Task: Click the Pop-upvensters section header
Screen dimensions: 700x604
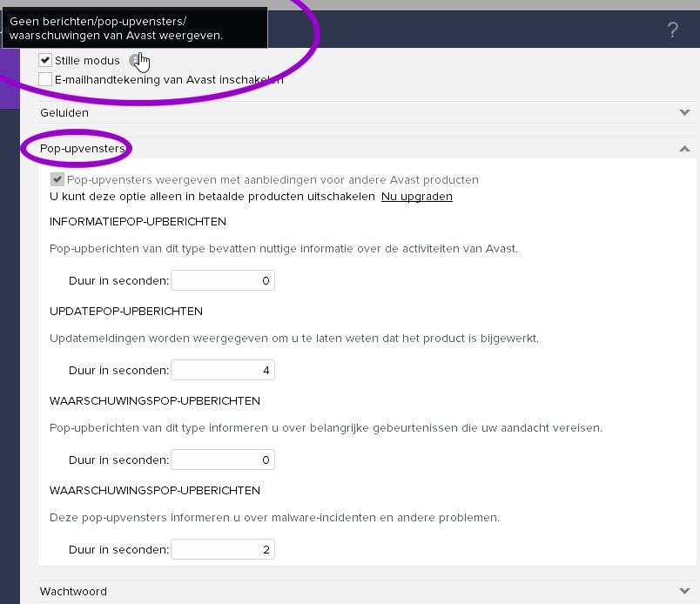Action: [367, 148]
